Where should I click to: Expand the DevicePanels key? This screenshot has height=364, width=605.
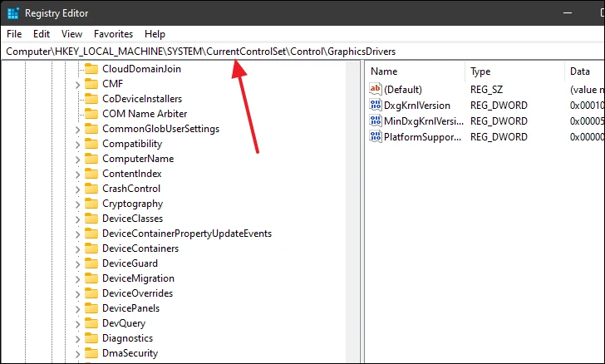tap(77, 309)
